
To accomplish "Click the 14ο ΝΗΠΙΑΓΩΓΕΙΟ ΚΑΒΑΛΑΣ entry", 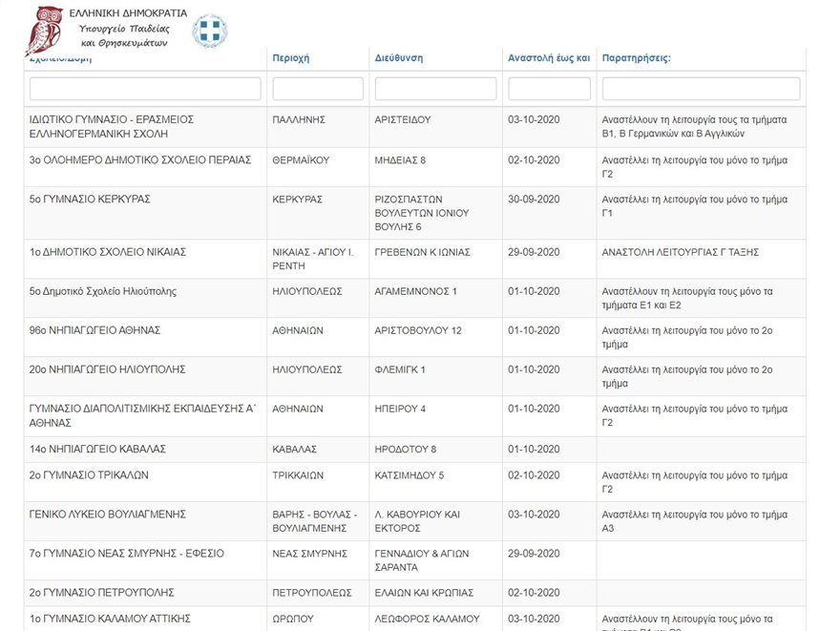I will tap(98, 449).
